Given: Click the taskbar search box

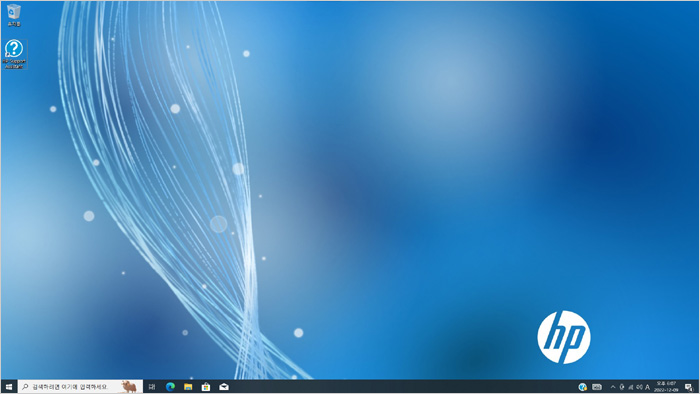Looking at the screenshot, I should pyautogui.click(x=80, y=387).
